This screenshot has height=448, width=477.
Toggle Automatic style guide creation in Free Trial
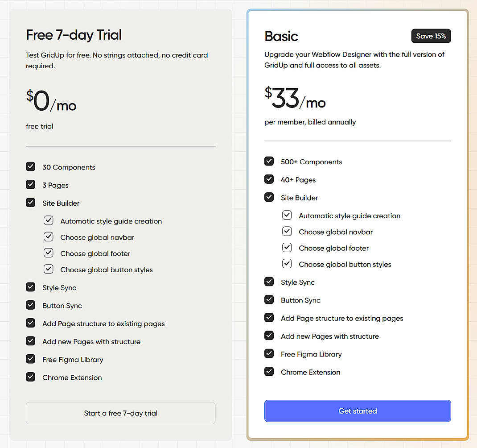(48, 220)
